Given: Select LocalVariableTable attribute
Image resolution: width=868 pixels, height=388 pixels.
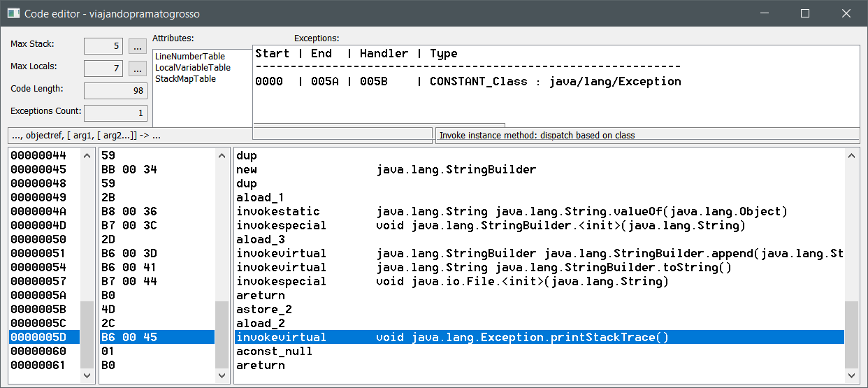Looking at the screenshot, I should (x=192, y=68).
